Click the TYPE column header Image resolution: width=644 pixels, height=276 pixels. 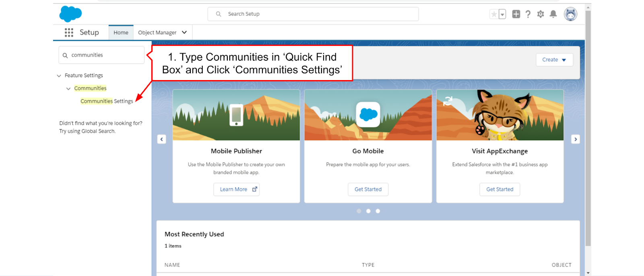tap(368, 265)
